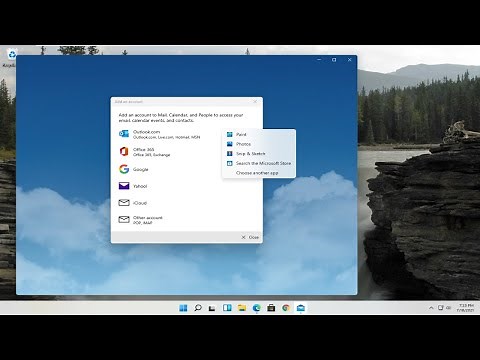Choose the Office 365 account icon

[124, 152]
